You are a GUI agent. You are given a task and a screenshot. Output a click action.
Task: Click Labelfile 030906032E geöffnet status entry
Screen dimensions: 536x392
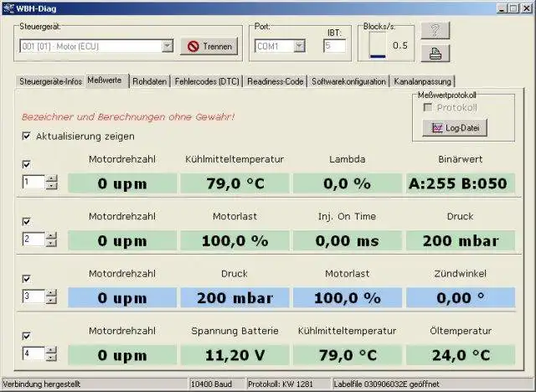coord(387,384)
